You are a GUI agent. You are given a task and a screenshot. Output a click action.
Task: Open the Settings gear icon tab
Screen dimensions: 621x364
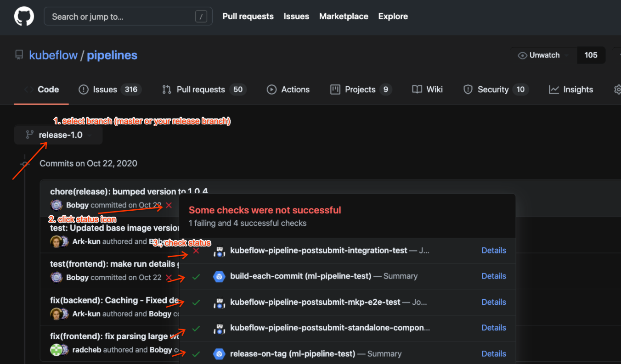click(x=617, y=90)
